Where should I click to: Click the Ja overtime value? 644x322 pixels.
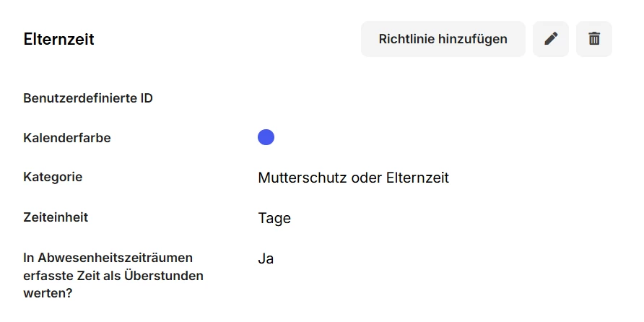tap(266, 258)
